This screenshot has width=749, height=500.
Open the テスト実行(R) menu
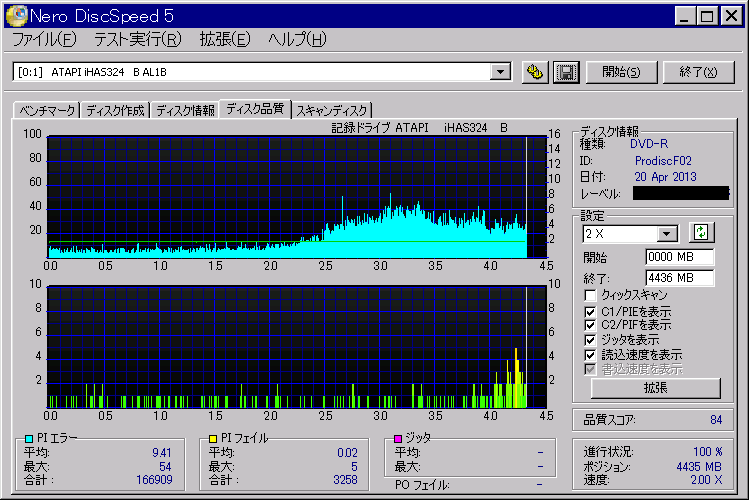(138, 39)
